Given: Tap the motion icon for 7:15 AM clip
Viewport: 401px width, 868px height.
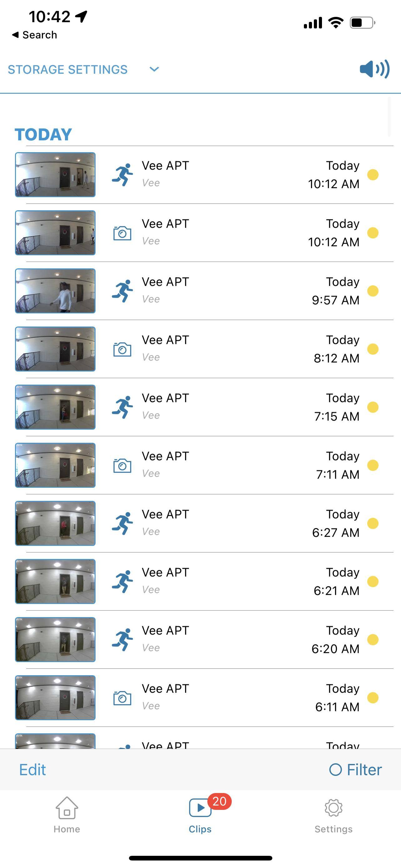Looking at the screenshot, I should 122,407.
